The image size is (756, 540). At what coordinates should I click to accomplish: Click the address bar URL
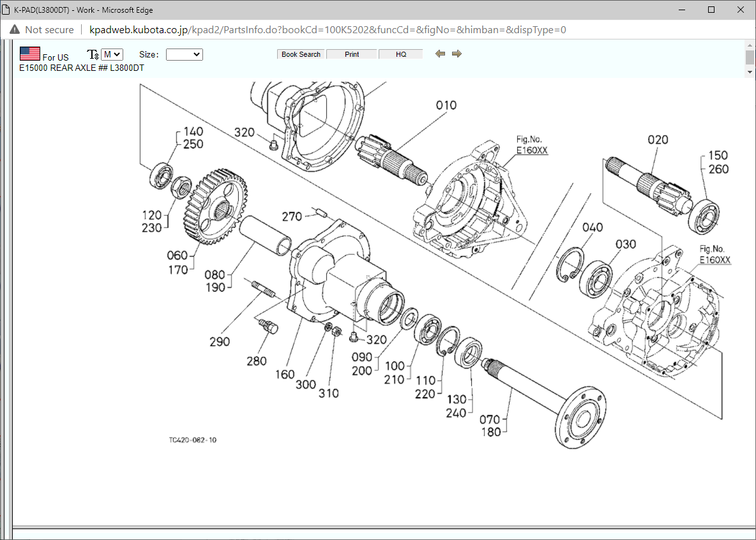[x=327, y=30]
